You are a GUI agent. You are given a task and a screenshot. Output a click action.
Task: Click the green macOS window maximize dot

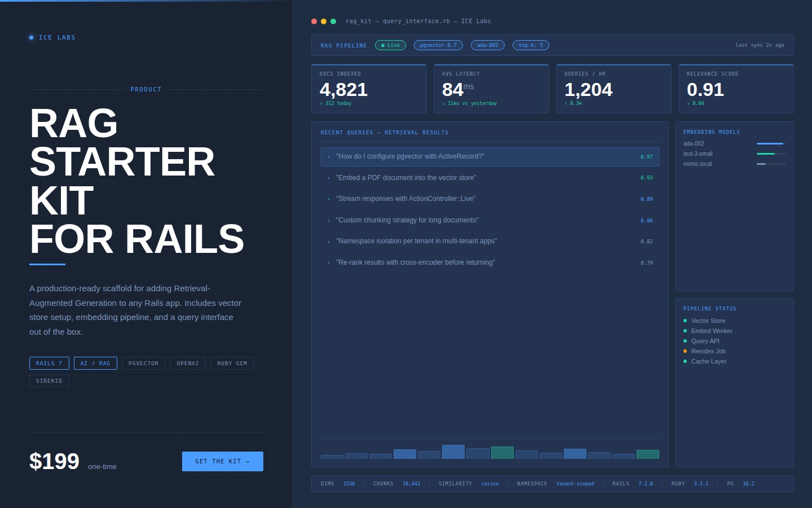(x=333, y=21)
